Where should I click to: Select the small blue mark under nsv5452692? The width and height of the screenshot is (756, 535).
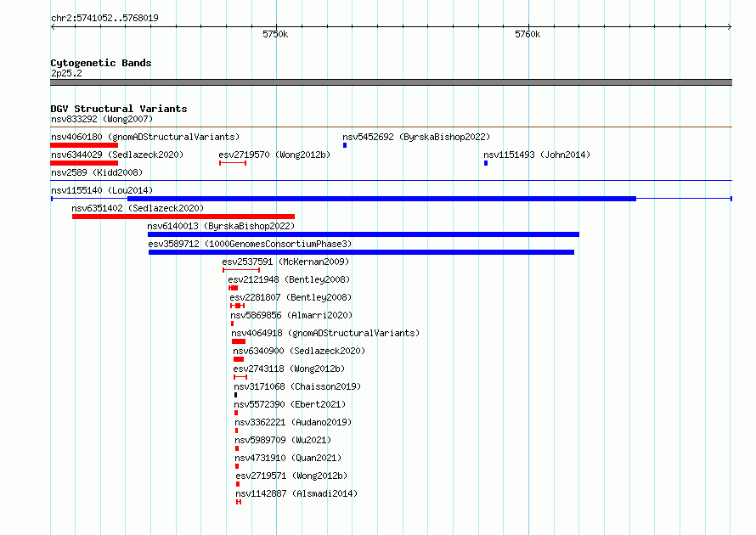tap(345, 145)
